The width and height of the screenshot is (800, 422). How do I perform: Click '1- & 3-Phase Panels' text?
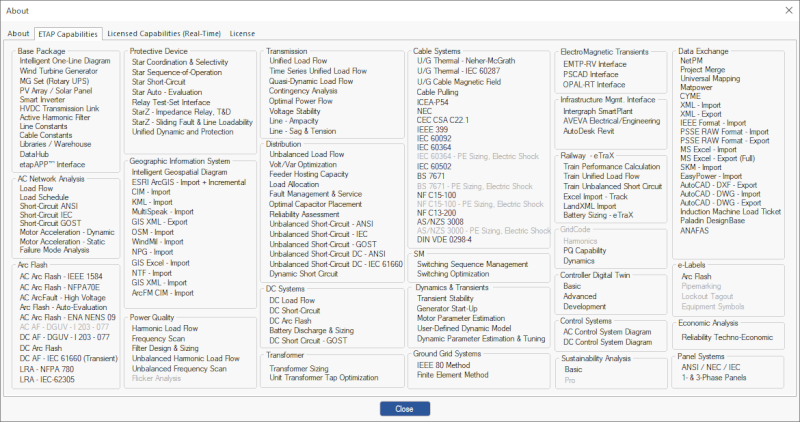[x=714, y=378]
